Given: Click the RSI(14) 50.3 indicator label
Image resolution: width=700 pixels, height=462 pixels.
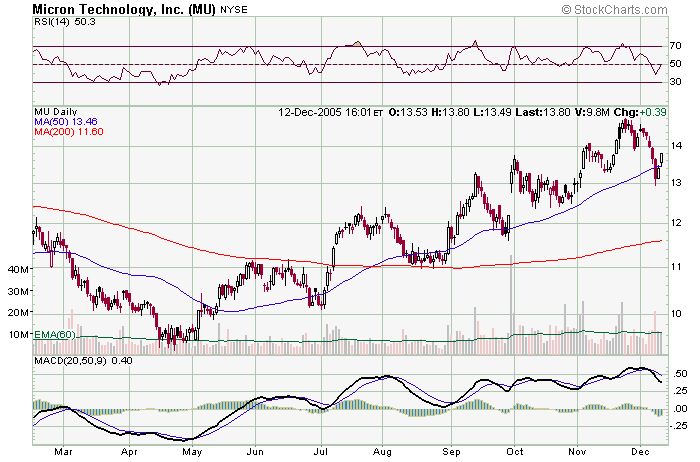Looking at the screenshot, I should pos(65,22).
